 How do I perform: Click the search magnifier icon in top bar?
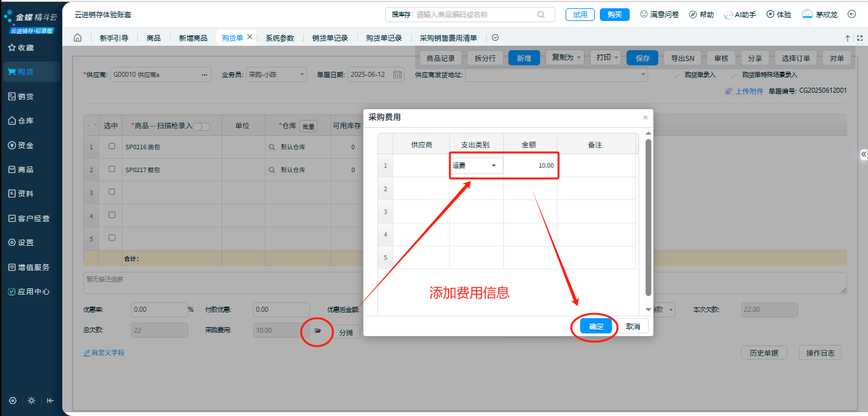(541, 15)
